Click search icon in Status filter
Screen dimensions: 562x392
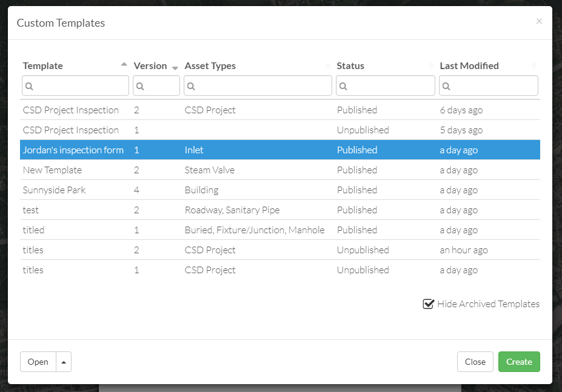(343, 86)
